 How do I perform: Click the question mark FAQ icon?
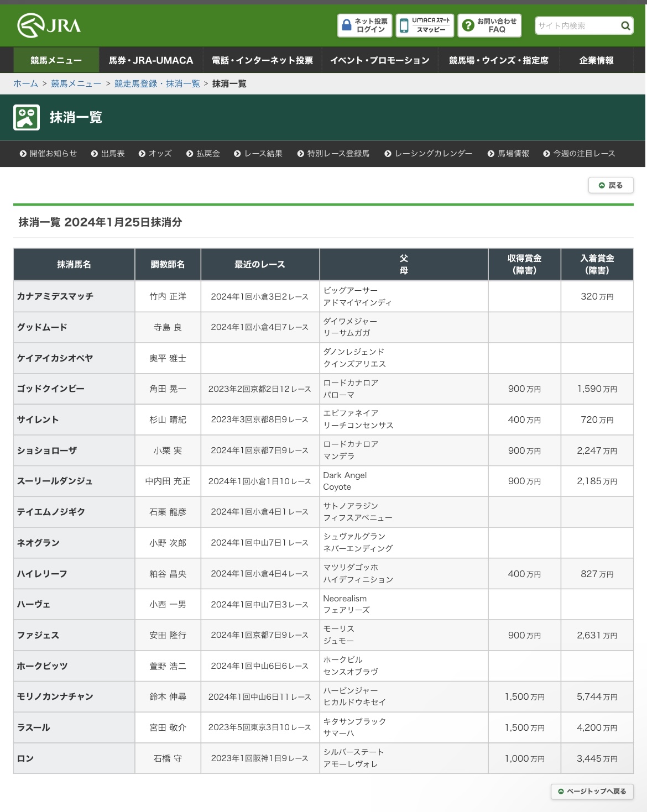point(468,25)
